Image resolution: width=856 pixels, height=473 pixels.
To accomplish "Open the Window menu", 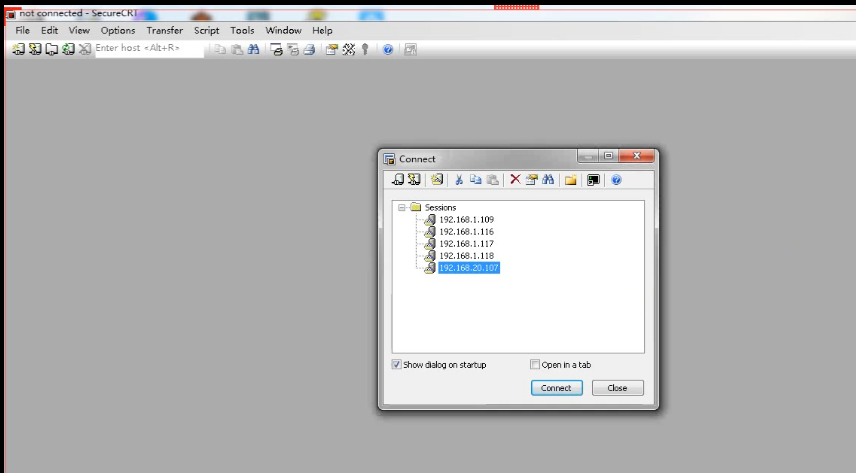I will coord(283,31).
